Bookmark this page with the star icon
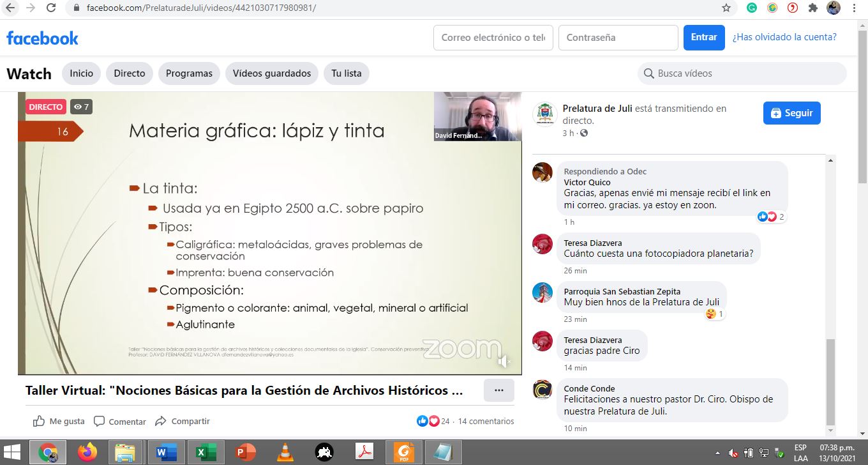Screen dimensions: 868x465 pyautogui.click(x=726, y=8)
